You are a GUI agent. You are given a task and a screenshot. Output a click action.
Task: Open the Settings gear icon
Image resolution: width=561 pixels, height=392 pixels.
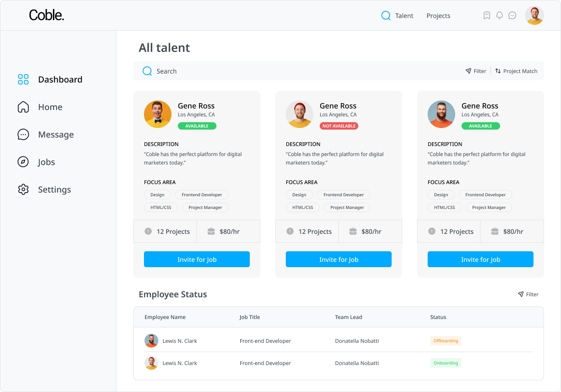click(x=23, y=189)
